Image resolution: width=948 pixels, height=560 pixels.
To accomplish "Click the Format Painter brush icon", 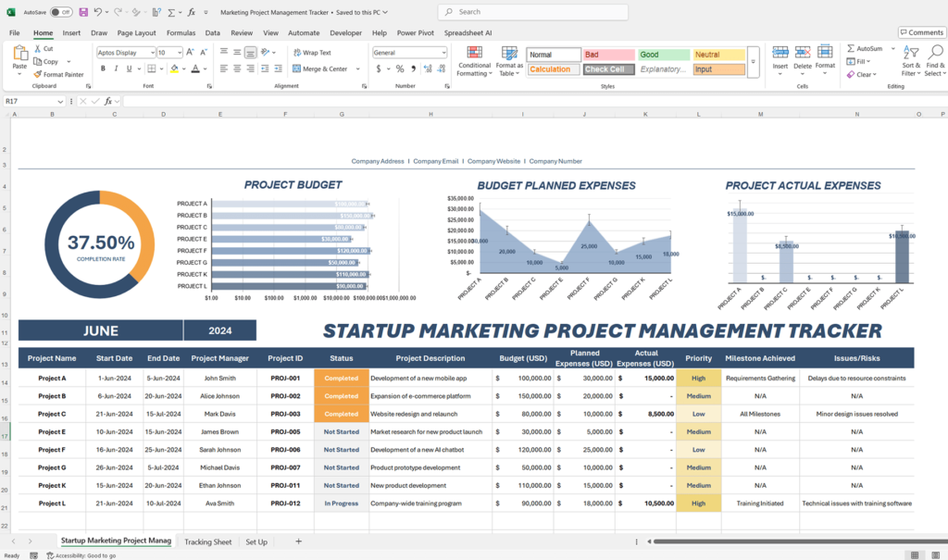I will coord(38,74).
